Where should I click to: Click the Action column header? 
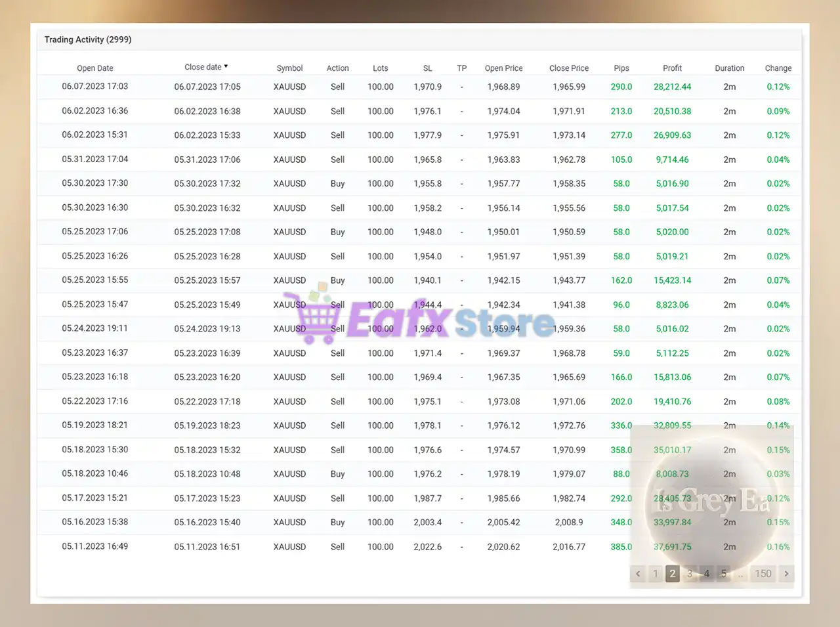tap(337, 68)
